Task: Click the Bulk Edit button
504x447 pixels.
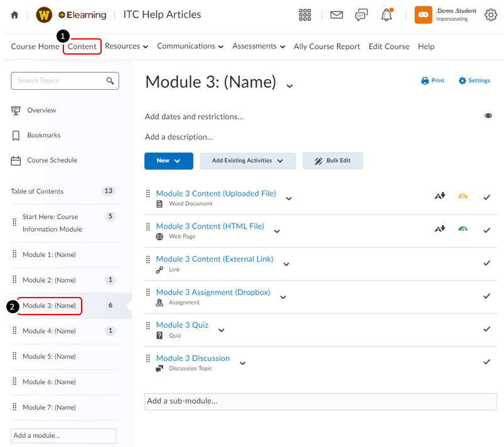Action: click(333, 161)
